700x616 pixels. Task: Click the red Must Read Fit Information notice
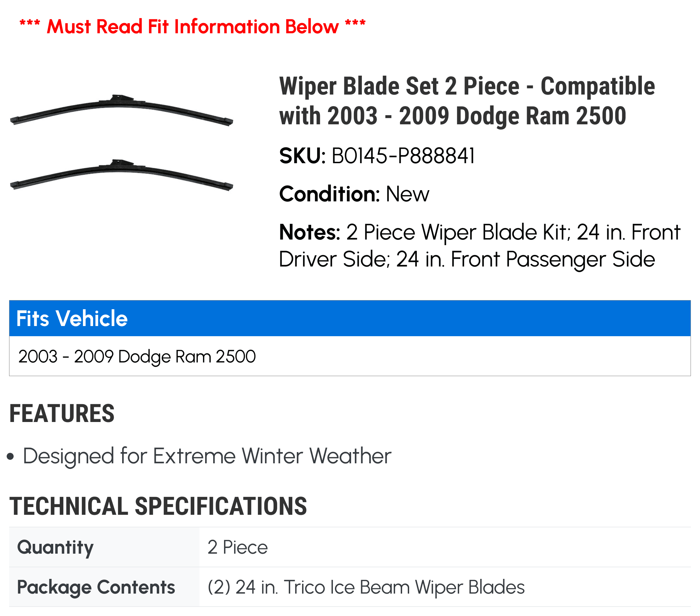tap(192, 26)
